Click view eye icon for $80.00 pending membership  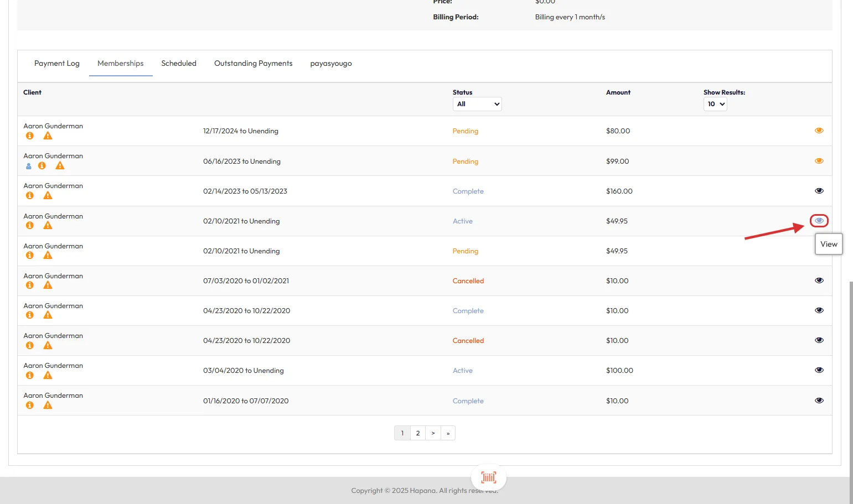click(819, 131)
